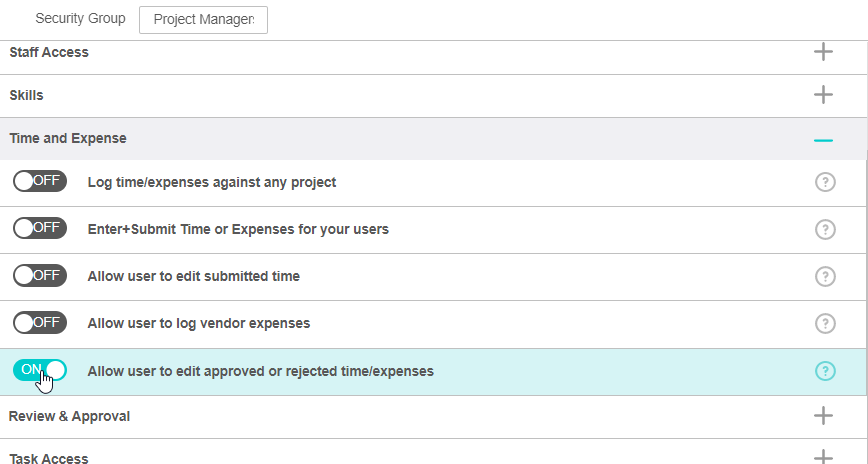Expand the Skills section plus icon
This screenshot has height=464, width=868.
tap(823, 95)
